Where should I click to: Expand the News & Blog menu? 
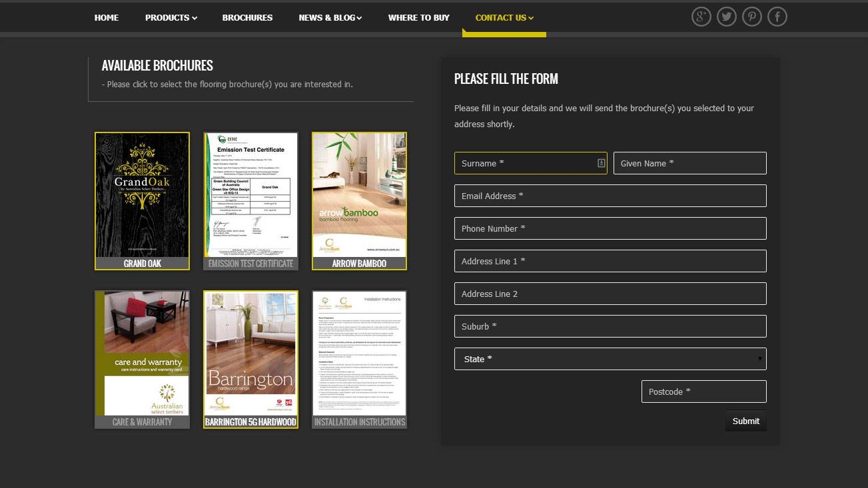[x=330, y=18]
